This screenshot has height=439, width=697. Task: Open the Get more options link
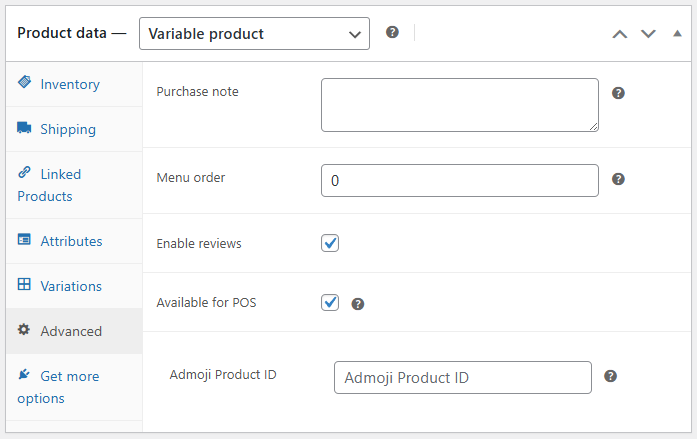click(74, 387)
